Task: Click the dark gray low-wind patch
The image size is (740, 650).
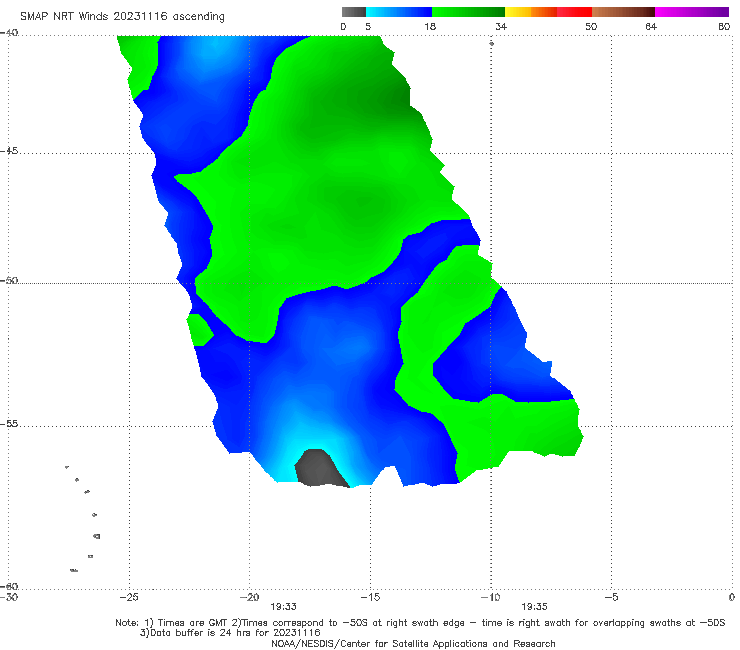Action: 319,468
